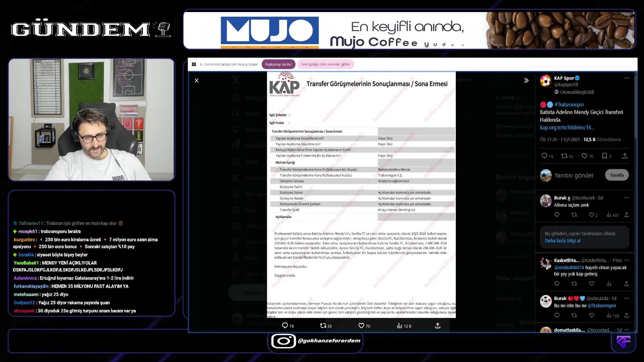The image size is (644, 362).
Task: Share icon on KAP Spor tweet
Action: (625, 156)
